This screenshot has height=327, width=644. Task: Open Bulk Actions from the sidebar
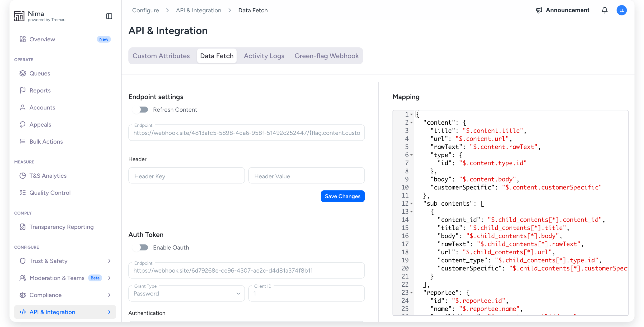click(x=65, y=141)
